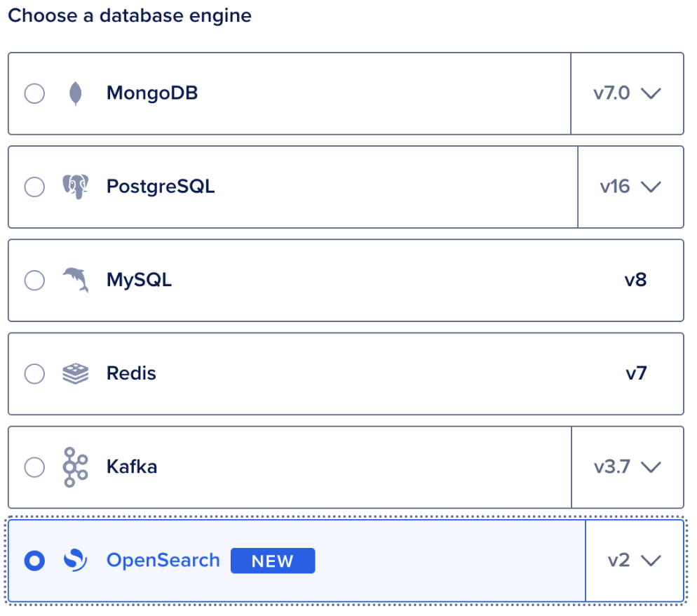Select the PostgreSQL radio button
The image size is (697, 616).
coord(34,187)
